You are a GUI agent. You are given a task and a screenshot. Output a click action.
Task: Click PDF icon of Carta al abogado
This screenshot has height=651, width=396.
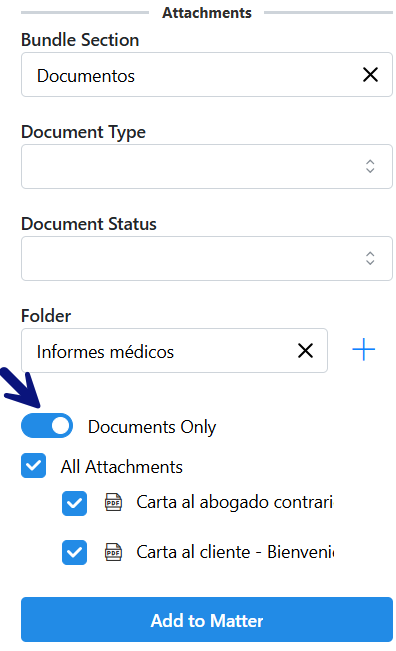[113, 502]
